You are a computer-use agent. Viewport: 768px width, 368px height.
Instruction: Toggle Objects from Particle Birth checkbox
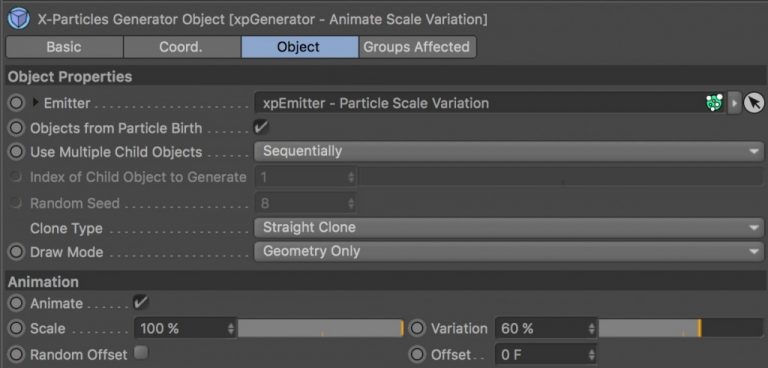click(261, 127)
